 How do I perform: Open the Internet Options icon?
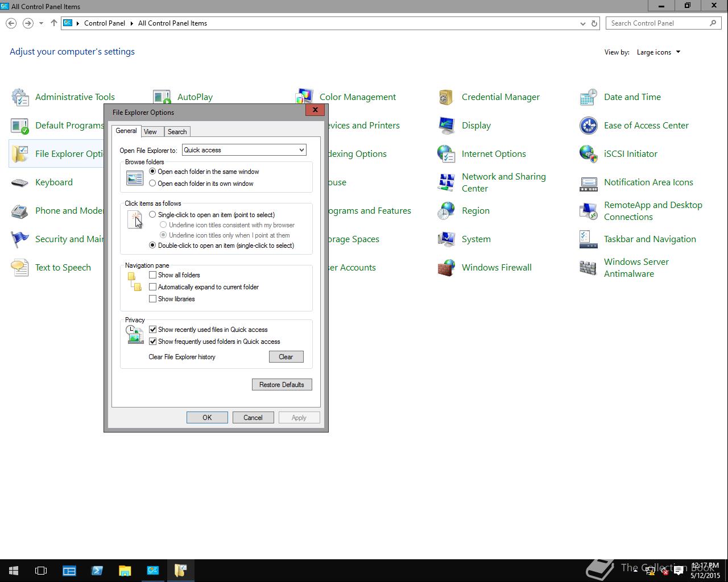(446, 154)
